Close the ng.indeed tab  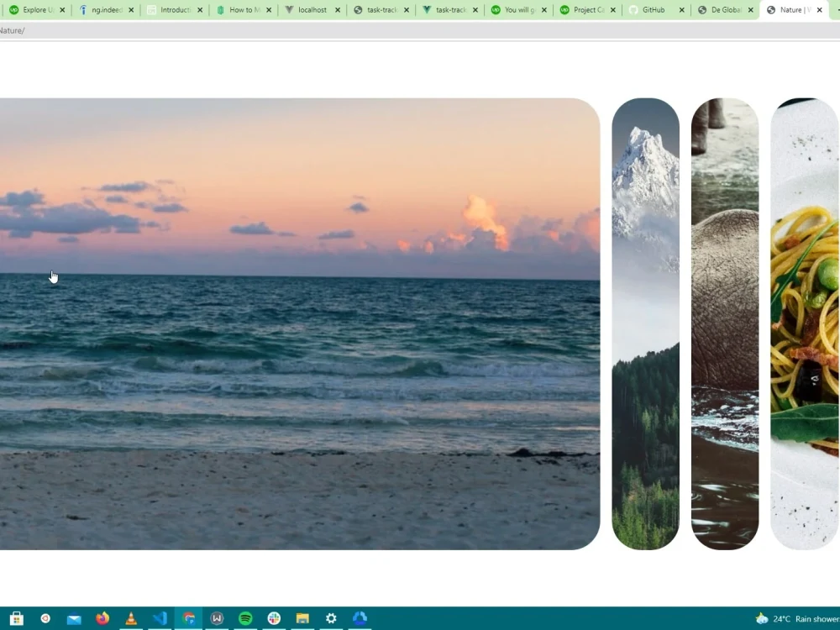(x=131, y=9)
